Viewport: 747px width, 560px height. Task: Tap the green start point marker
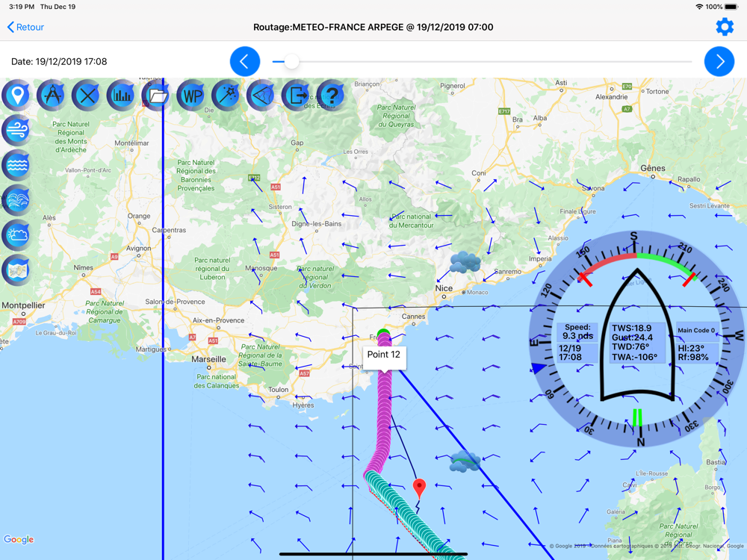point(383,333)
